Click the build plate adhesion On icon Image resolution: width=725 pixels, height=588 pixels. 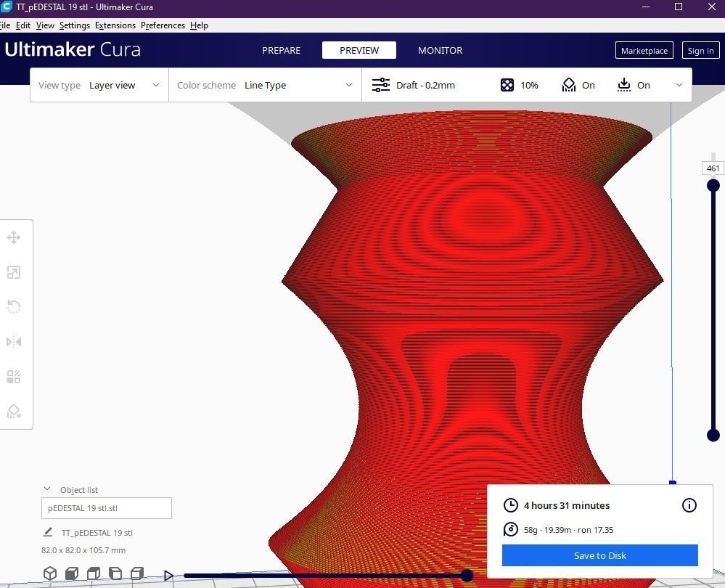coord(623,85)
